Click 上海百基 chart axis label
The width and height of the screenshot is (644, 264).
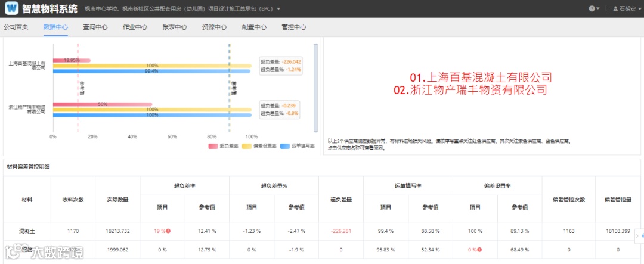point(27,66)
